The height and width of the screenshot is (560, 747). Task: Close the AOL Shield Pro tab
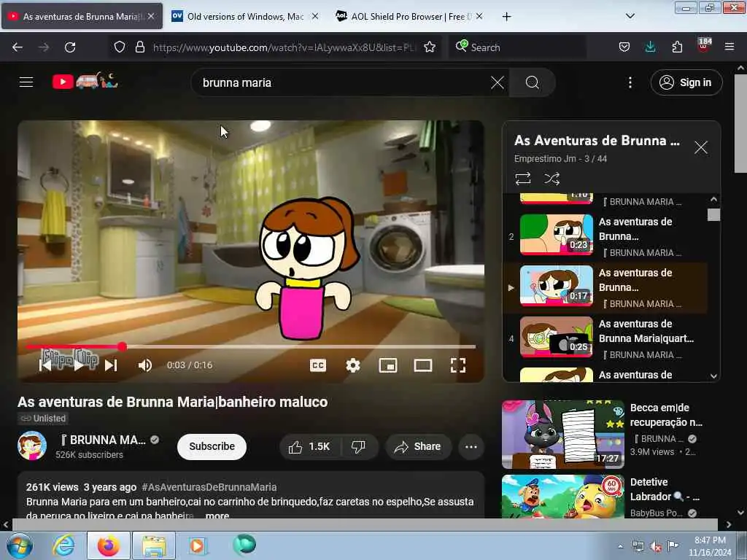[479, 16]
